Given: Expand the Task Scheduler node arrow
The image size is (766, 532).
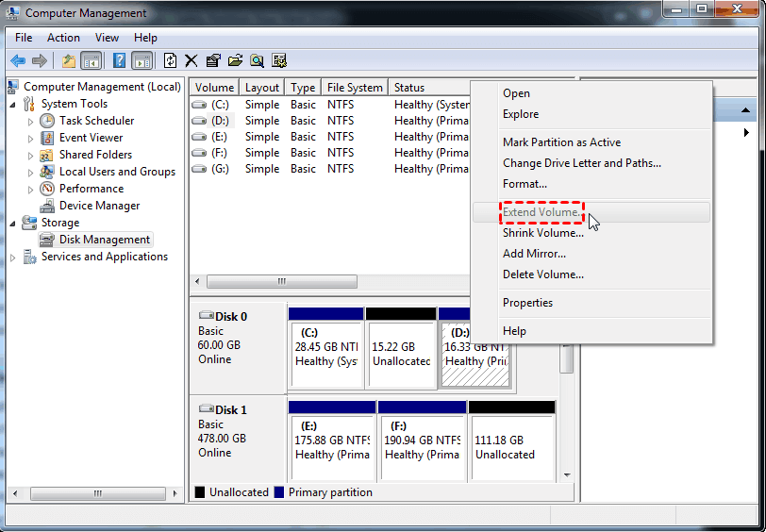Looking at the screenshot, I should point(30,121).
